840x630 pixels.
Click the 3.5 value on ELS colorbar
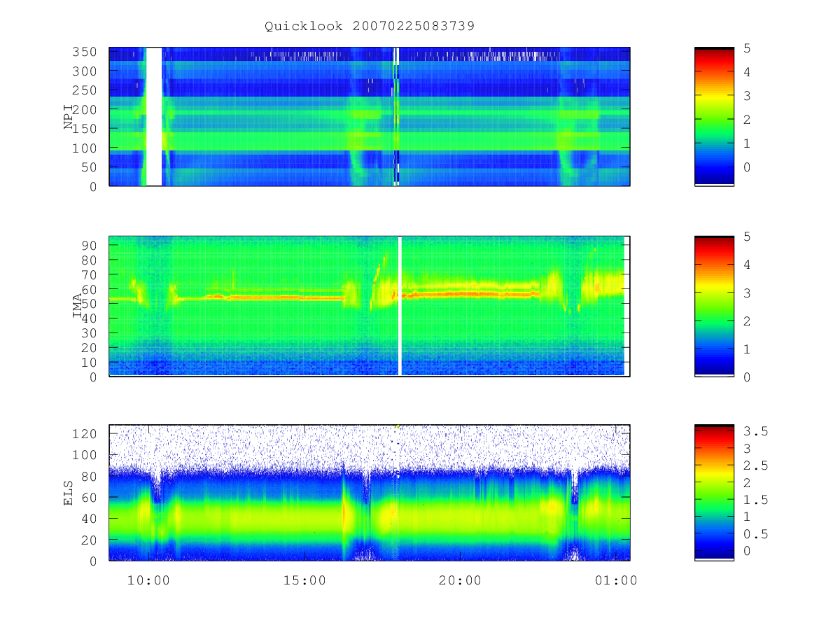click(x=755, y=432)
